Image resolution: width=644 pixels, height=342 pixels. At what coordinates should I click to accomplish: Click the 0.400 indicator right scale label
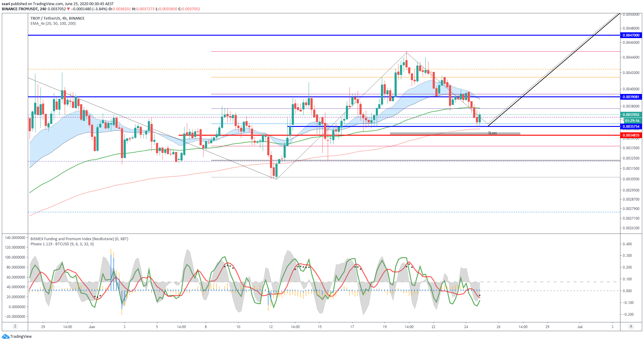click(627, 244)
